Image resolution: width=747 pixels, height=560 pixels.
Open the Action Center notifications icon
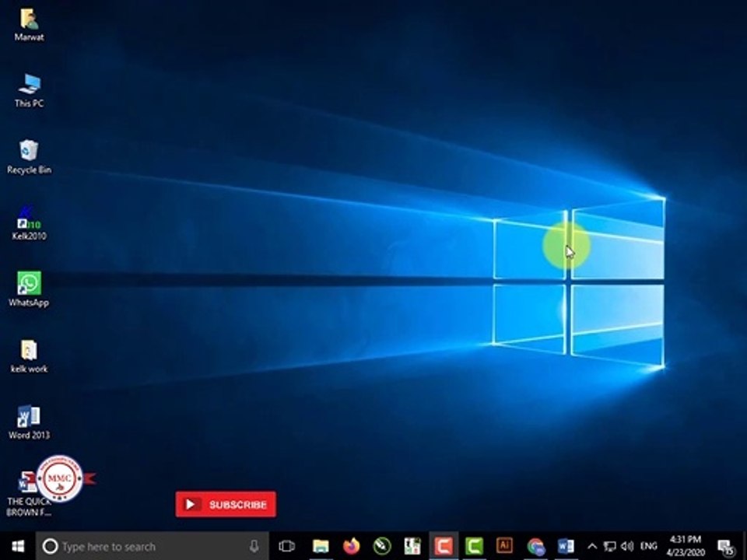click(x=726, y=547)
